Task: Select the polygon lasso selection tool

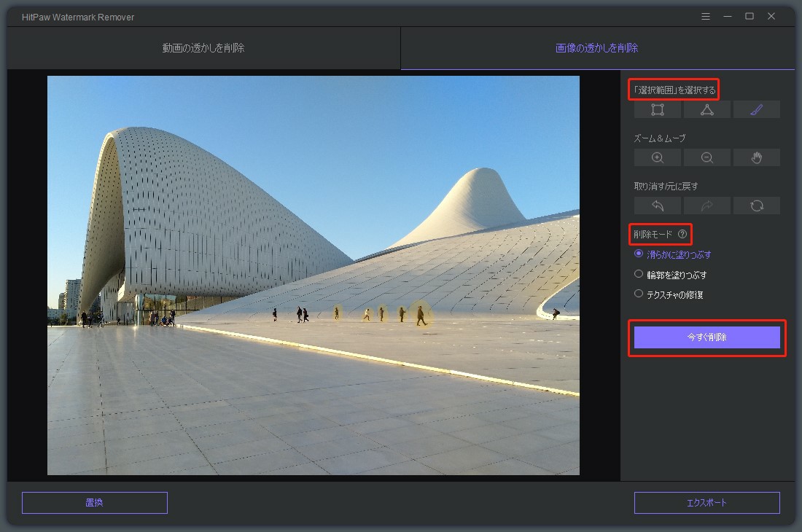Action: coord(706,110)
